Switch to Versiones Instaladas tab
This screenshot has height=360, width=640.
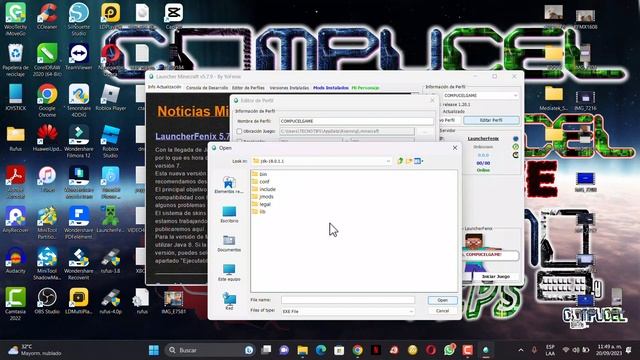pos(289,88)
